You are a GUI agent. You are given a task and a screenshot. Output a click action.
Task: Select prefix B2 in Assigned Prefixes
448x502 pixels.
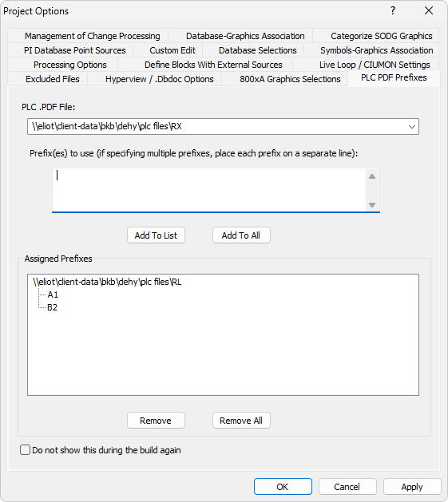click(x=52, y=307)
